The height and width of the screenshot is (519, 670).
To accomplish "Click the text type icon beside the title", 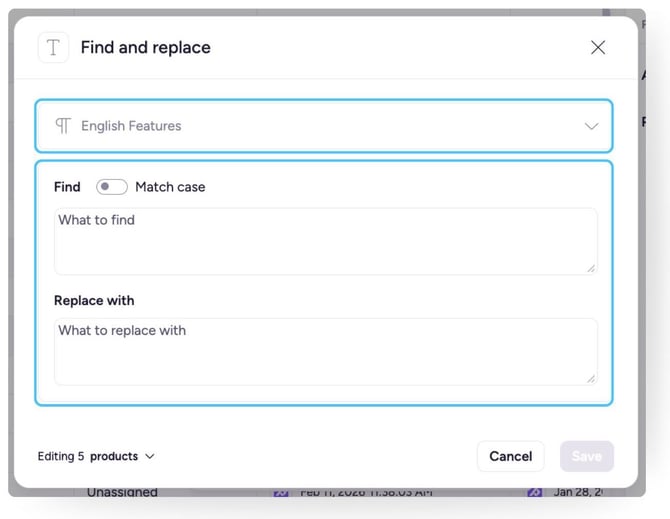I will pyautogui.click(x=53, y=48).
